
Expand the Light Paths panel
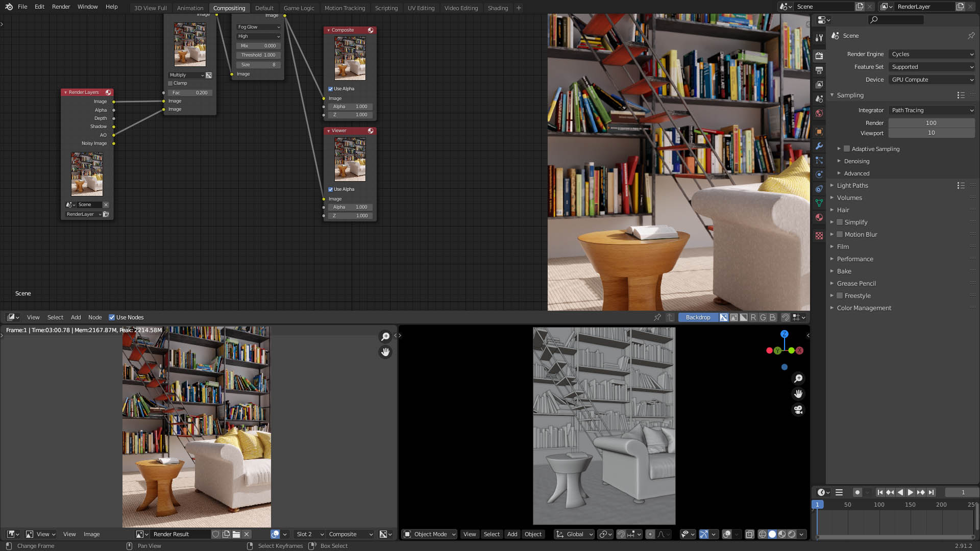[852, 186]
